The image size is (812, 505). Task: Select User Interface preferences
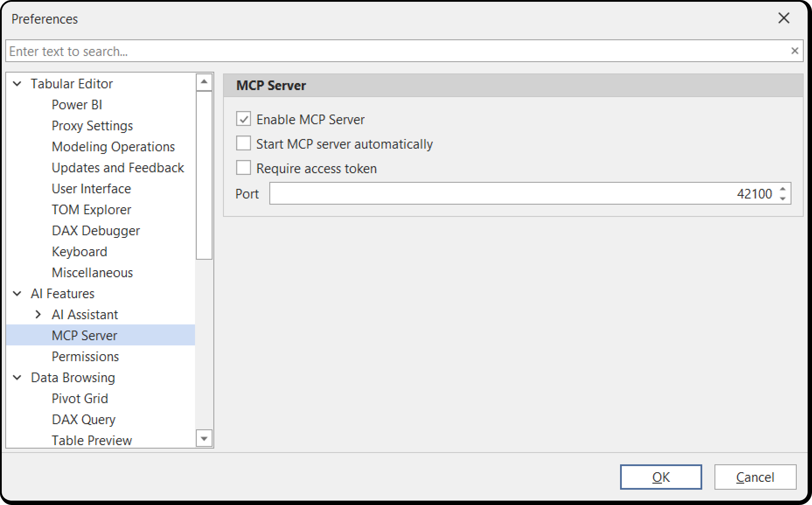[x=91, y=188]
